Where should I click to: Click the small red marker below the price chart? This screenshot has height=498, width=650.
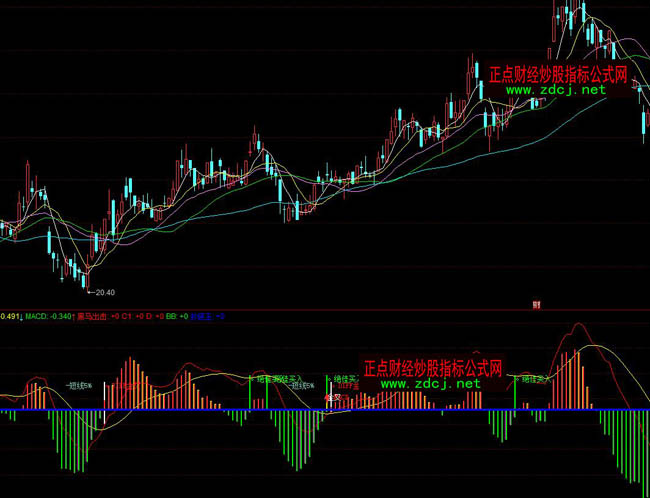coord(536,303)
